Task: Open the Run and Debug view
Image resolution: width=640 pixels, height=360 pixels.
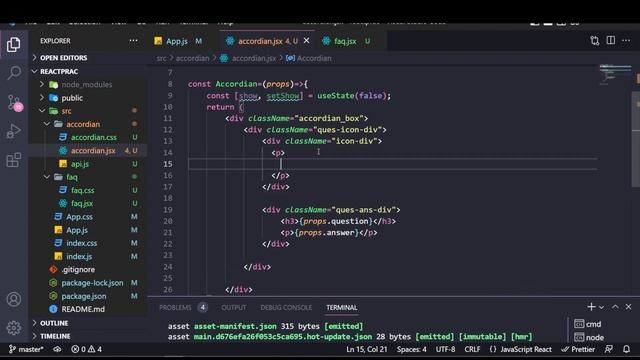Action: [13, 131]
